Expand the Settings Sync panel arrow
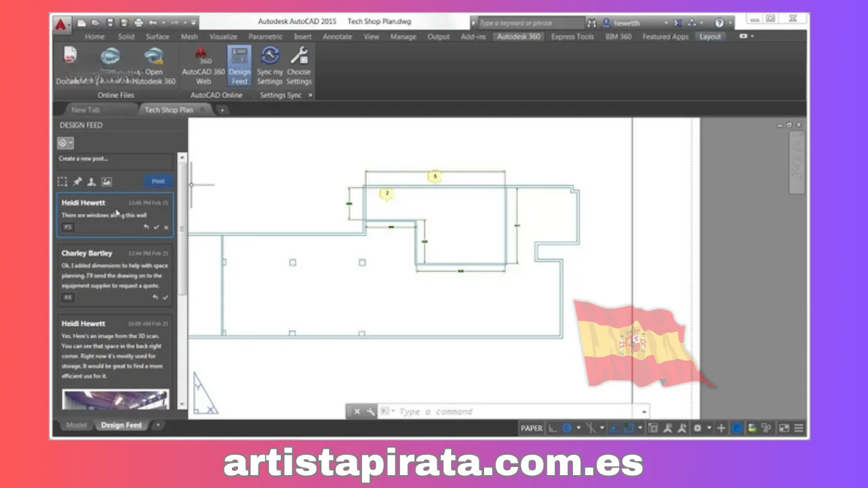 (x=311, y=96)
